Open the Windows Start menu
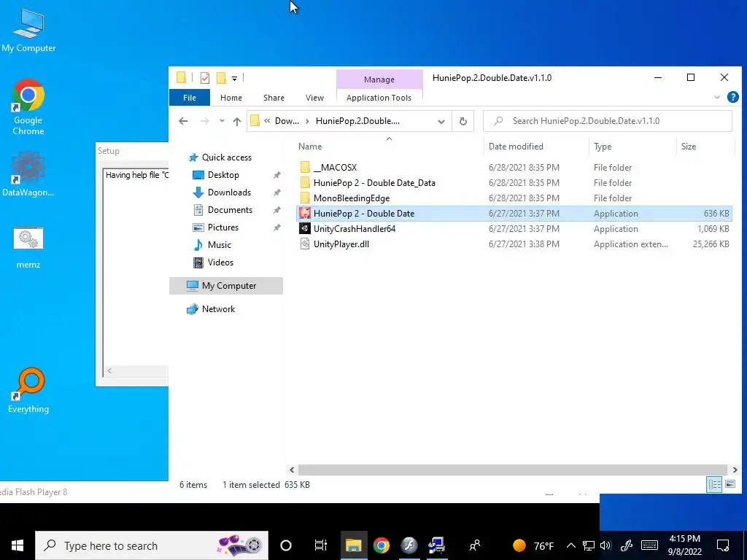 (18, 545)
